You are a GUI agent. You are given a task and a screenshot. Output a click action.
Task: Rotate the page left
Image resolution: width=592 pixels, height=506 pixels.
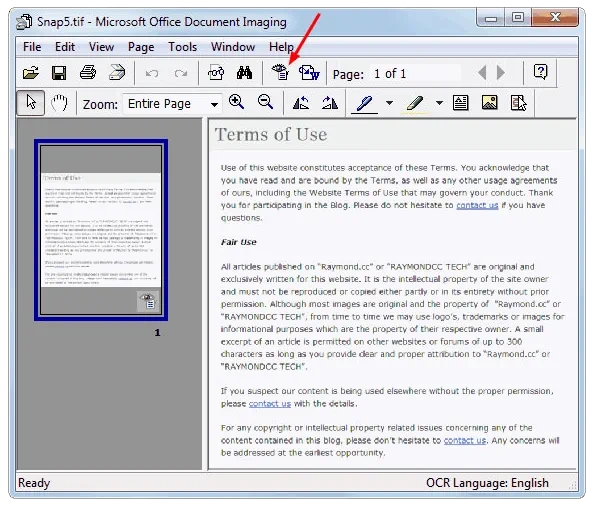301,103
